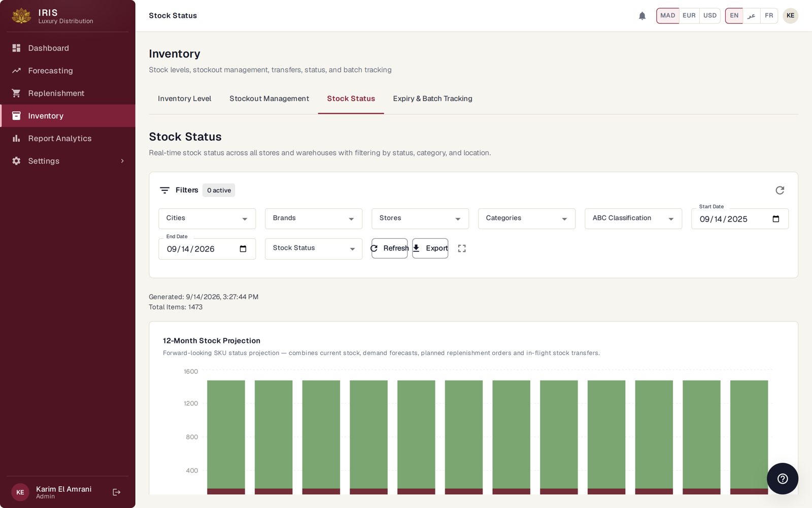812x508 pixels.
Task: Expand the Settings submenu chevron
Action: click(122, 161)
